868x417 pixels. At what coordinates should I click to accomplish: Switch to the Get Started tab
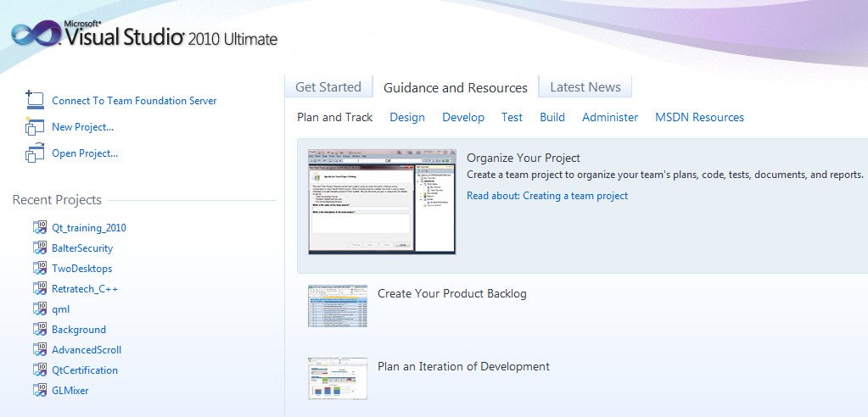[x=328, y=87]
